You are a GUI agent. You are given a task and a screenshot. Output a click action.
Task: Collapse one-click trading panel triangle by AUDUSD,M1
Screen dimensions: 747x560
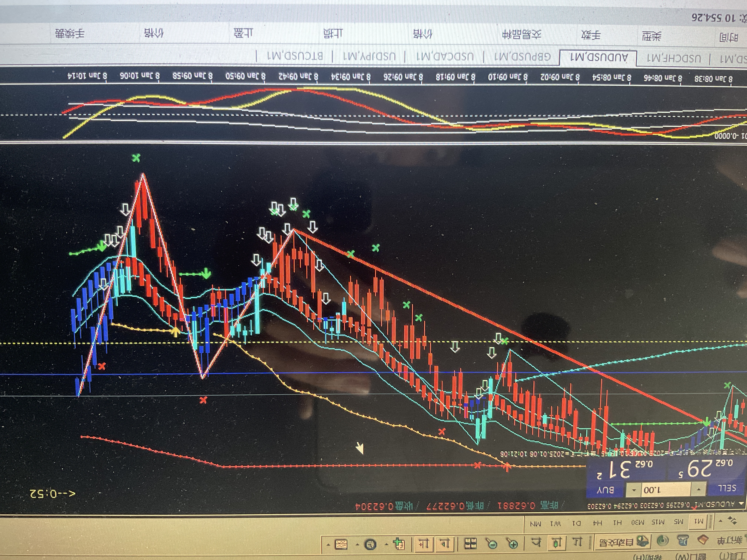[x=741, y=504]
